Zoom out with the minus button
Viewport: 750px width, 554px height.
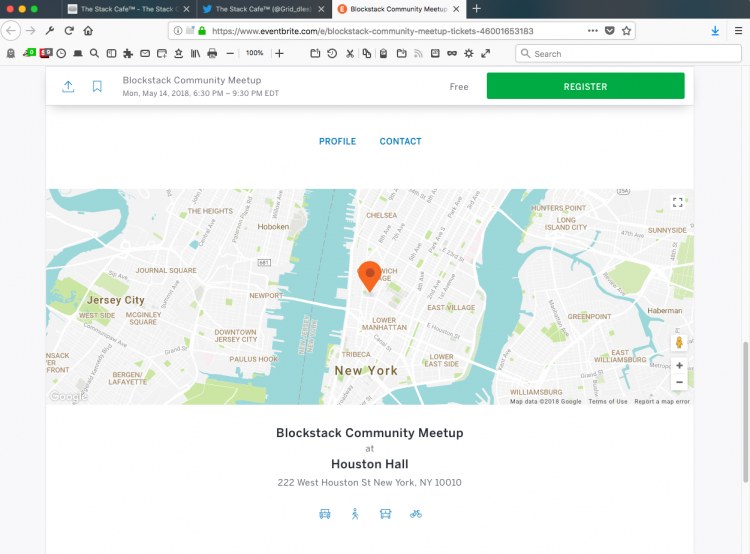pos(230,54)
